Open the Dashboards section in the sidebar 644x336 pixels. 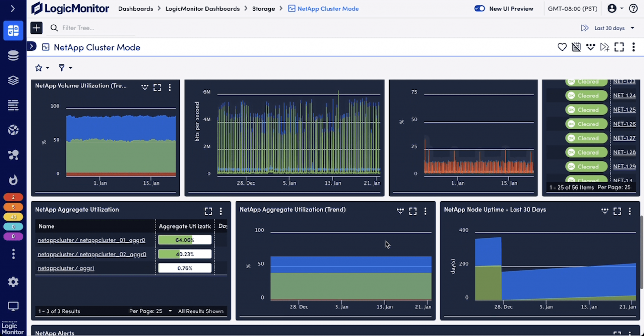click(x=13, y=30)
